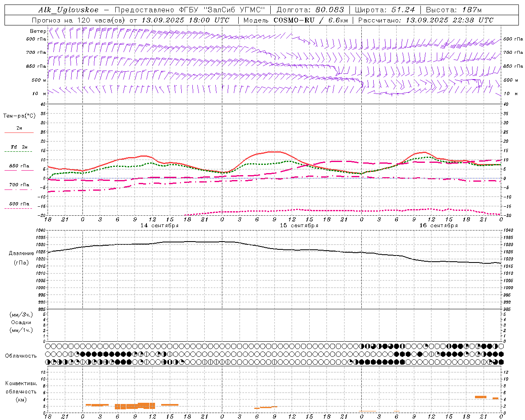525x420 pixels.
Task: Click the '(гПа)' unit under Давление
Action: pos(21,262)
